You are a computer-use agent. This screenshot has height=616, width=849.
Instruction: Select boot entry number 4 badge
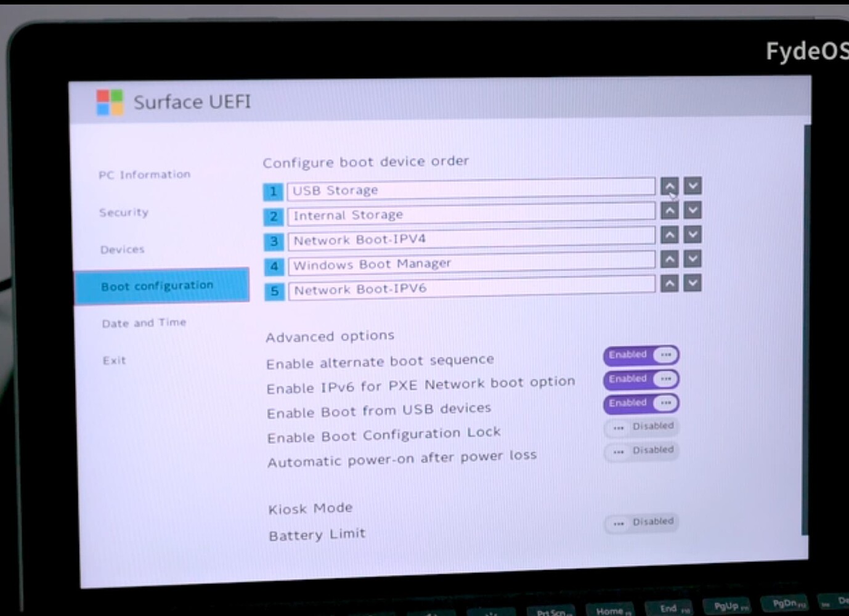tap(274, 266)
